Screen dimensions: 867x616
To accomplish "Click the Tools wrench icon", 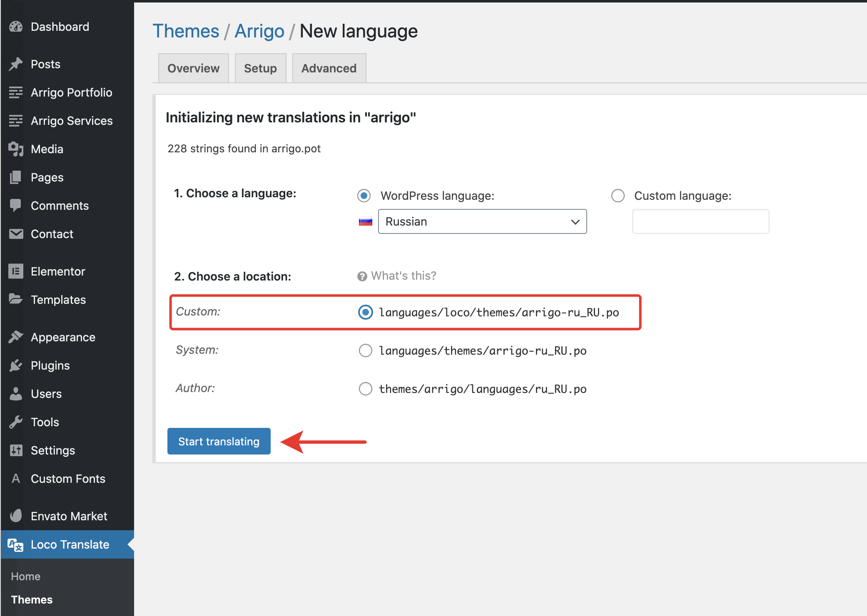I will pyautogui.click(x=16, y=422).
